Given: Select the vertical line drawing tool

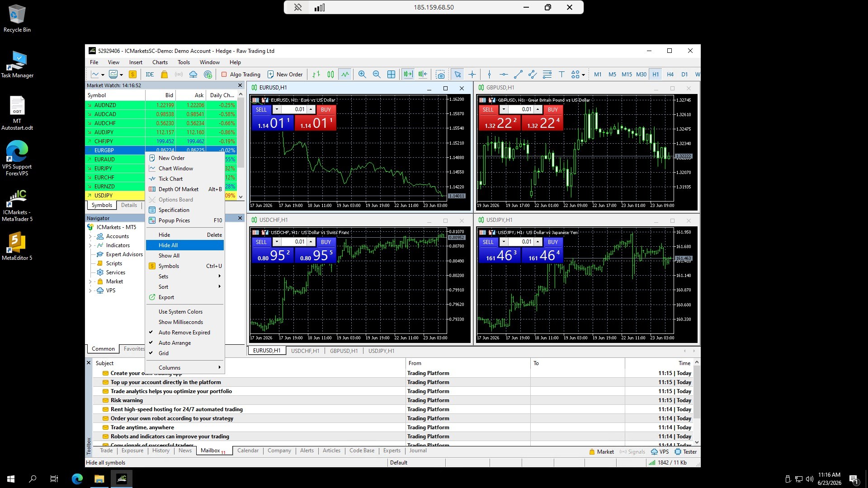Looking at the screenshot, I should (489, 75).
